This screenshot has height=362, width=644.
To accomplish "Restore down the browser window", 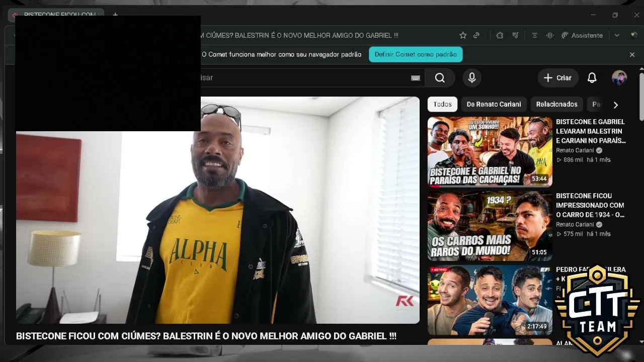I will (615, 15).
